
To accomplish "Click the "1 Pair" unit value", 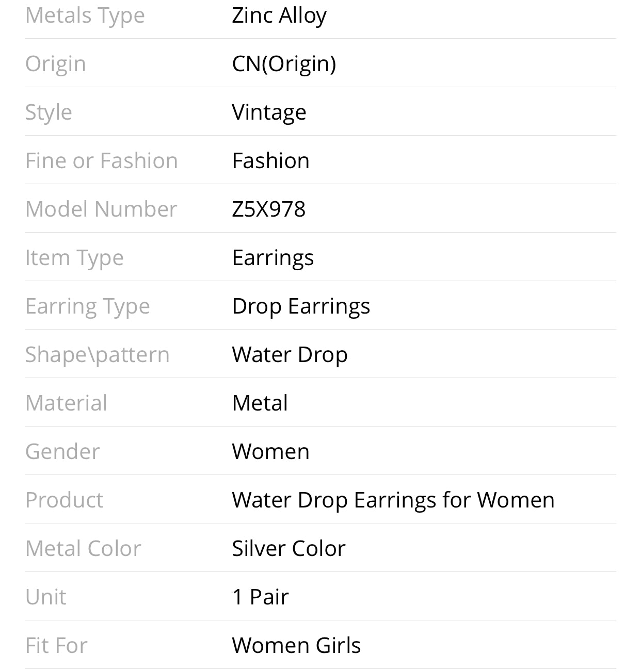I will (260, 597).
